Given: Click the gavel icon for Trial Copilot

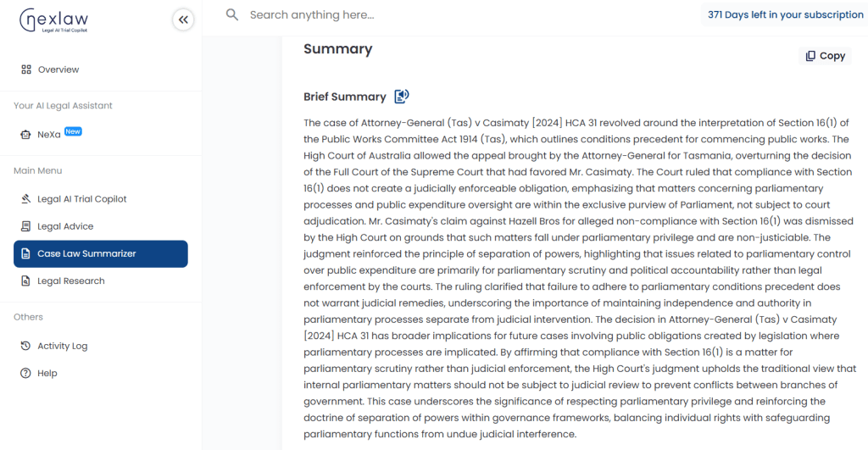Looking at the screenshot, I should click(x=25, y=198).
